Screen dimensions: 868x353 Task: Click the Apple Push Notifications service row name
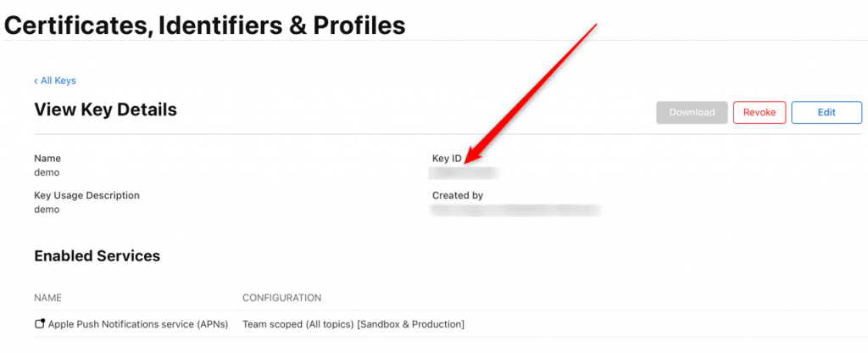click(138, 325)
